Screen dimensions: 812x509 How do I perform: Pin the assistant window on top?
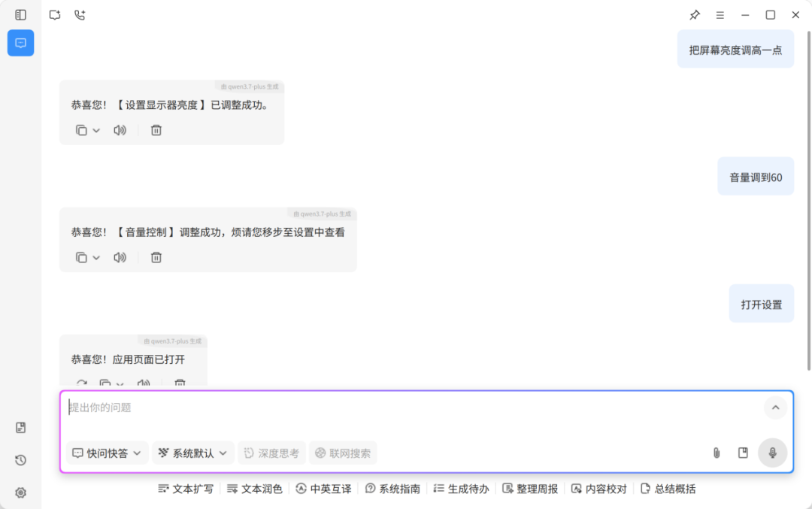point(695,15)
